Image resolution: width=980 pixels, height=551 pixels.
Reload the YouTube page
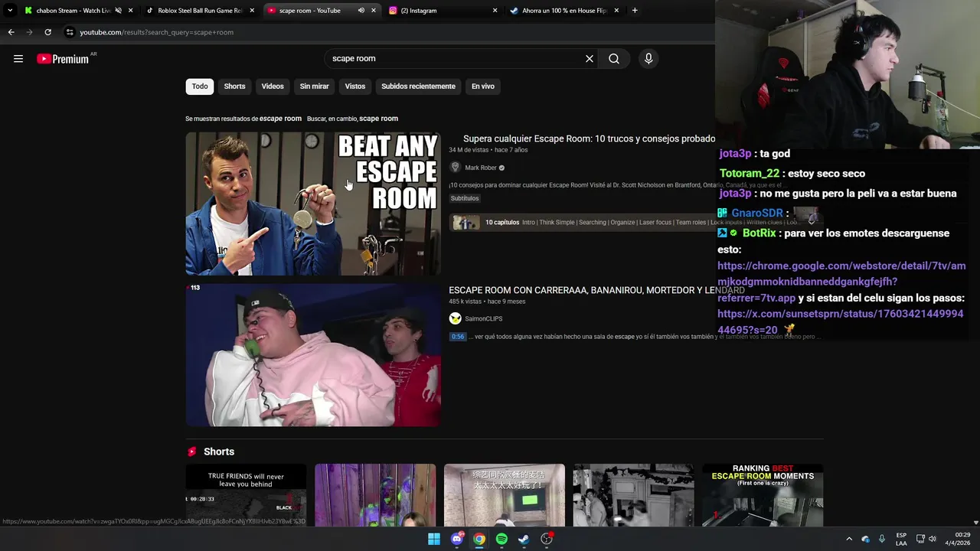(47, 32)
